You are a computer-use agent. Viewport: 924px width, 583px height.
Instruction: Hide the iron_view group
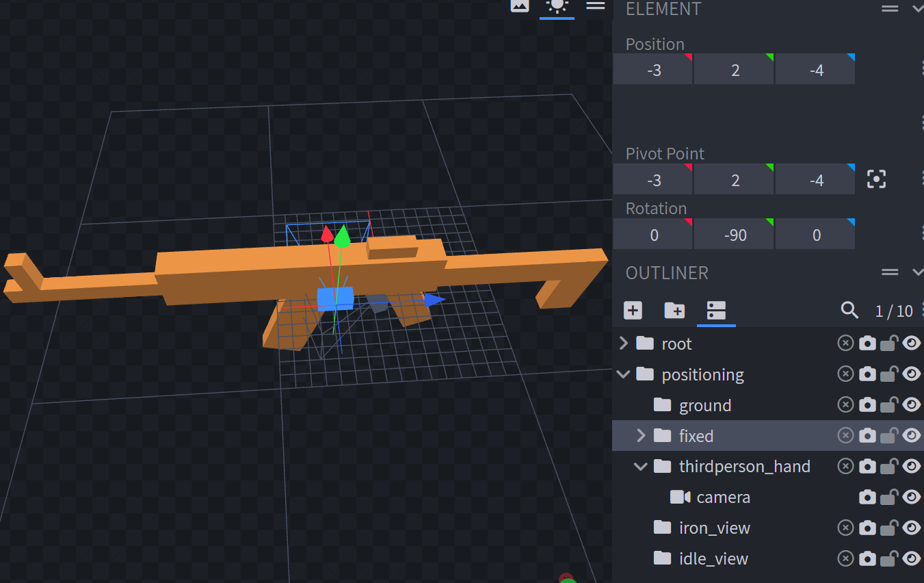[911, 528]
